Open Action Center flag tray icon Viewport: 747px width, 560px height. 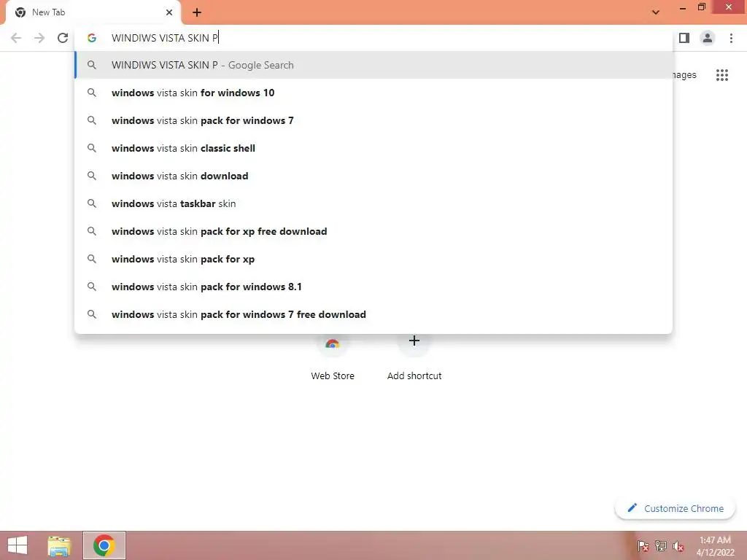(x=643, y=545)
